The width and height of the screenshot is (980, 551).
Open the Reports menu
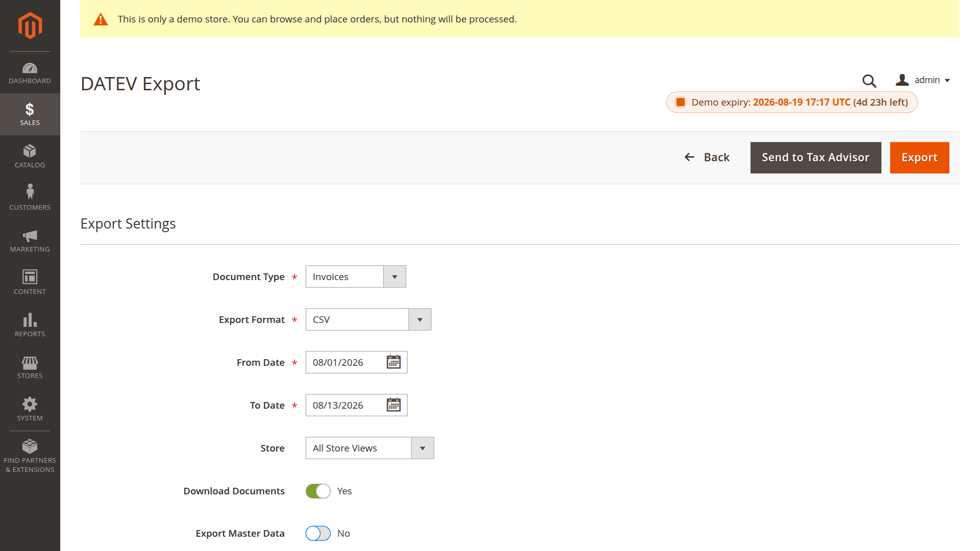[30, 325]
